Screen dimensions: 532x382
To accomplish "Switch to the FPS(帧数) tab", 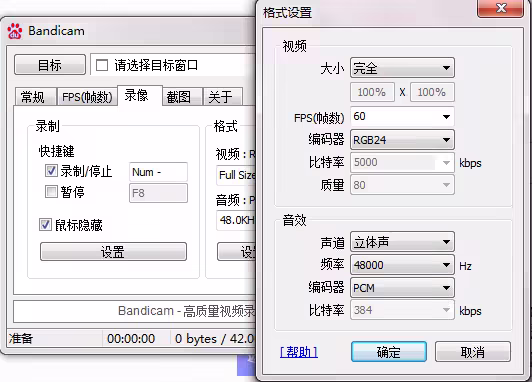I will tap(87, 97).
